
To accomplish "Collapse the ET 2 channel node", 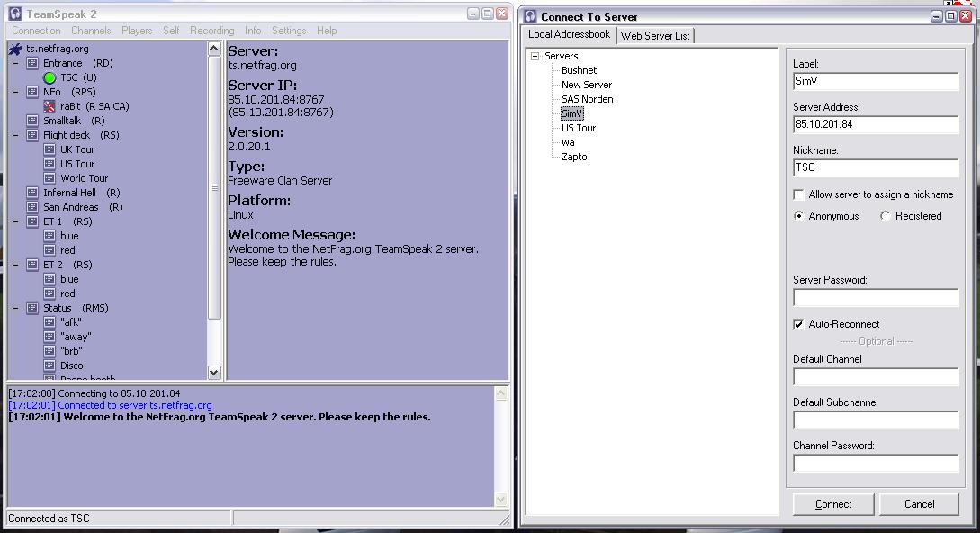I will [15, 265].
